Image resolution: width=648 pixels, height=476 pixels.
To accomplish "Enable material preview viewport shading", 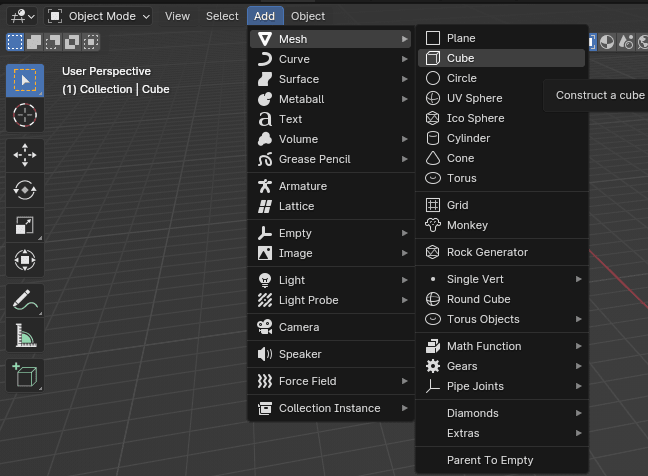I will coord(607,42).
